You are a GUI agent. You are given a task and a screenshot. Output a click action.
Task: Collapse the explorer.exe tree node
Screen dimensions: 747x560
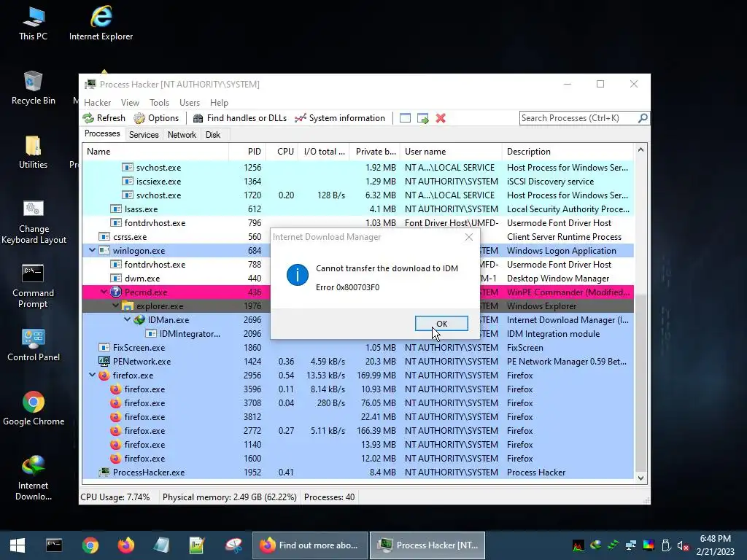click(115, 306)
